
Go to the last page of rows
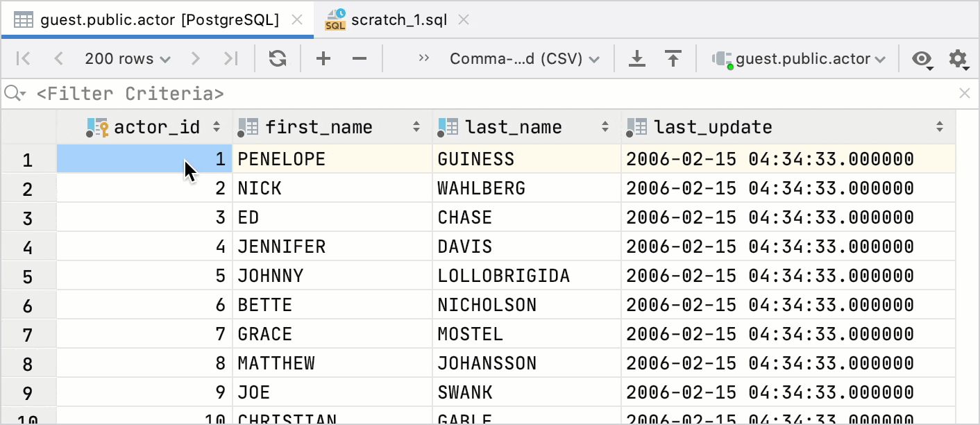coord(231,58)
